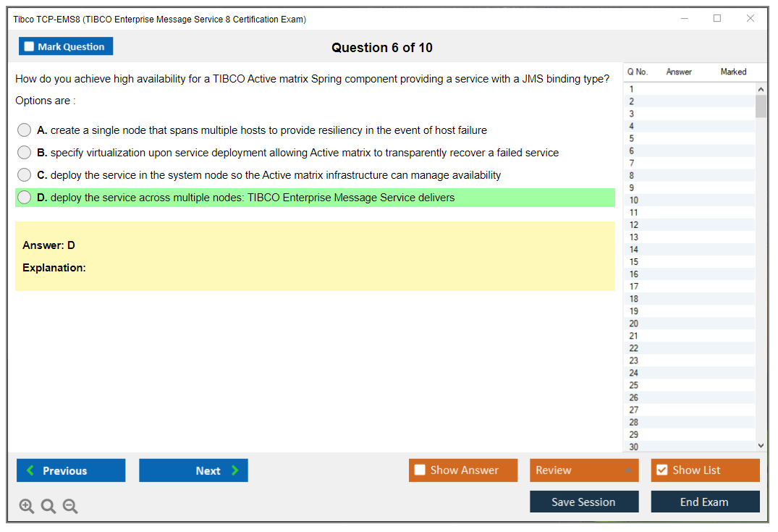The width and height of the screenshot is (778, 532).
Task: Click the reset zoom magnifier icon
Action: (x=48, y=507)
